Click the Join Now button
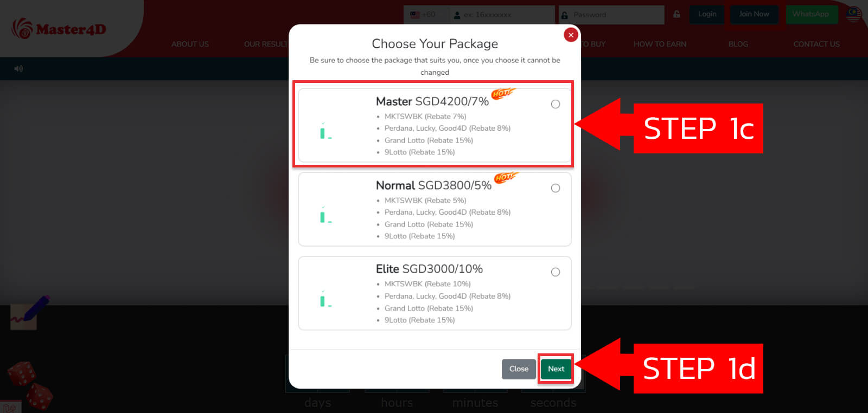The width and height of the screenshot is (868, 413). (x=754, y=14)
